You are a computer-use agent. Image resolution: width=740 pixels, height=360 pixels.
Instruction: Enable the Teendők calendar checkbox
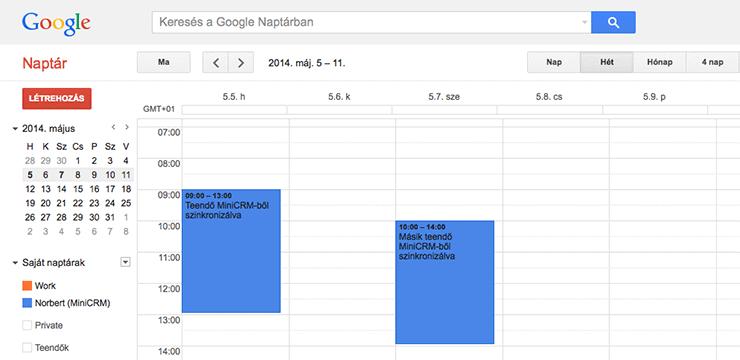click(27, 348)
